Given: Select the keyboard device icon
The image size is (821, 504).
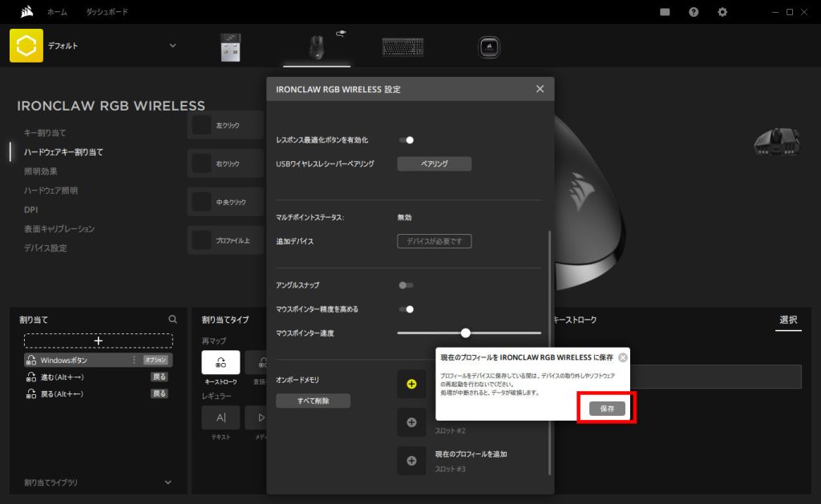Looking at the screenshot, I should [x=402, y=47].
